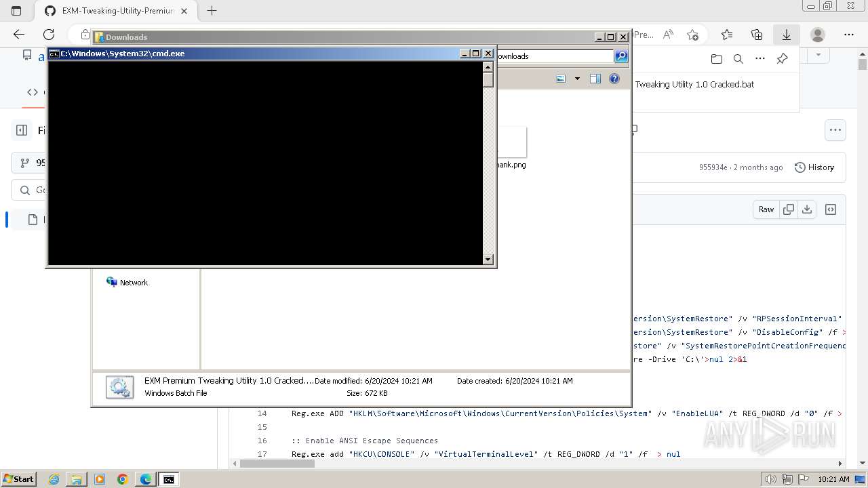868x488 pixels.
Task: Expand the view options dropdown arrow
Action: tap(577, 79)
